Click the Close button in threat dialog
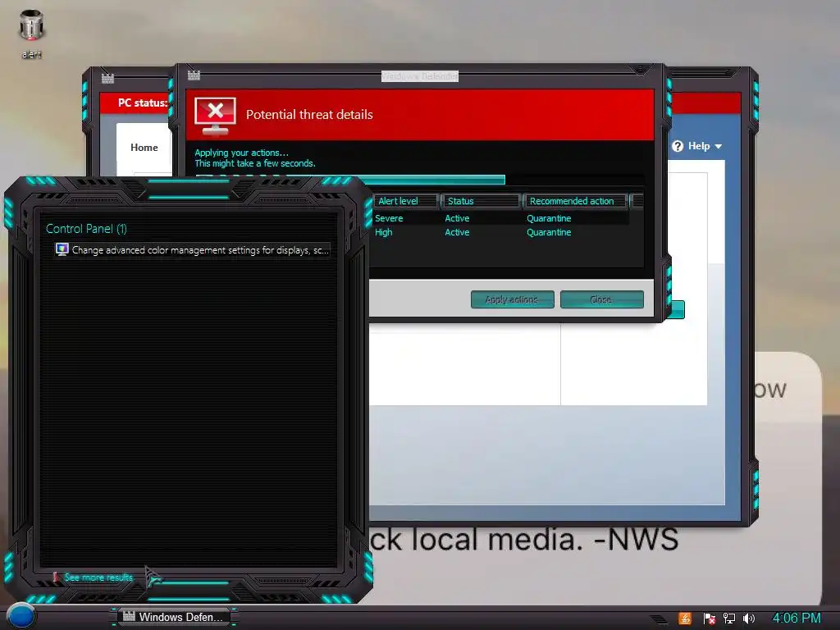 click(x=601, y=299)
